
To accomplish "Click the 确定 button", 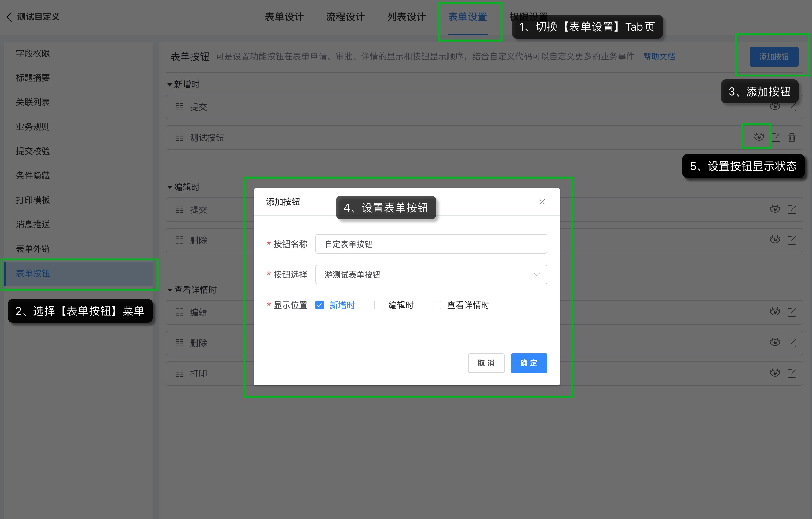I will [x=529, y=363].
